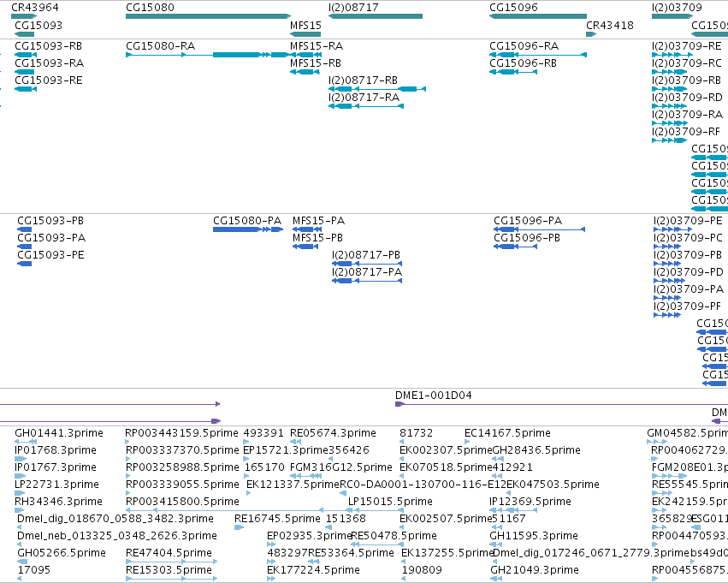Image resolution: width=728 pixels, height=583 pixels.
Task: Open gene l(2)03709 in the gene track
Action: (672, 16)
